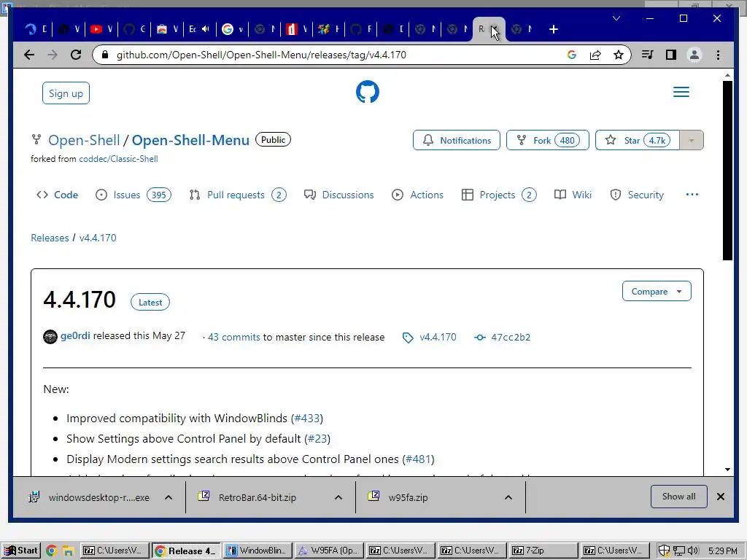Click the padlock site info icon
This screenshot has height=560, width=747.
[105, 55]
